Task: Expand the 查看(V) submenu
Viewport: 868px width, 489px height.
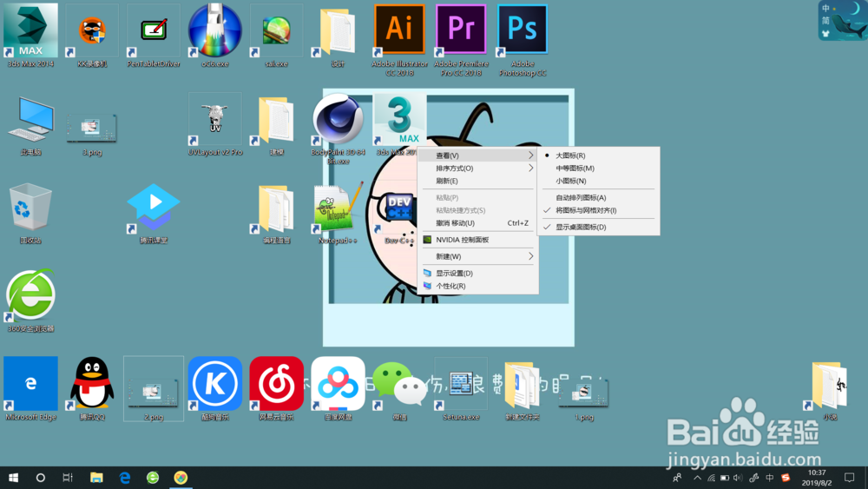Action: [477, 155]
